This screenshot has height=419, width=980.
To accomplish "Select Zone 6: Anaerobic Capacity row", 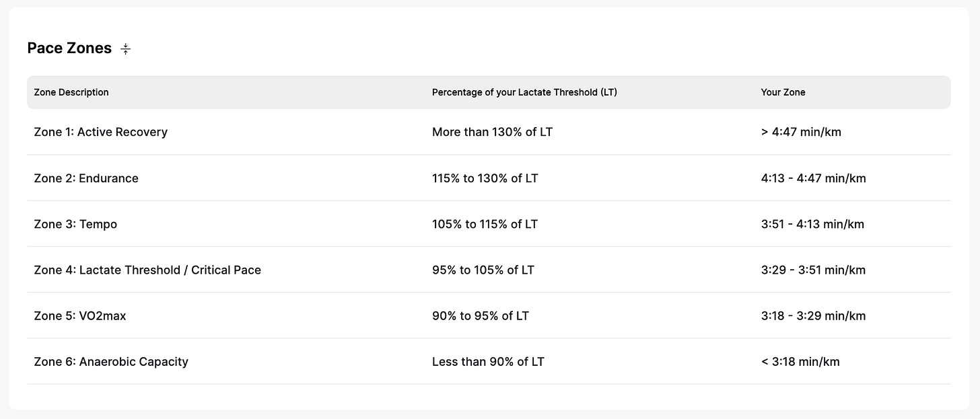I will click(x=111, y=361).
